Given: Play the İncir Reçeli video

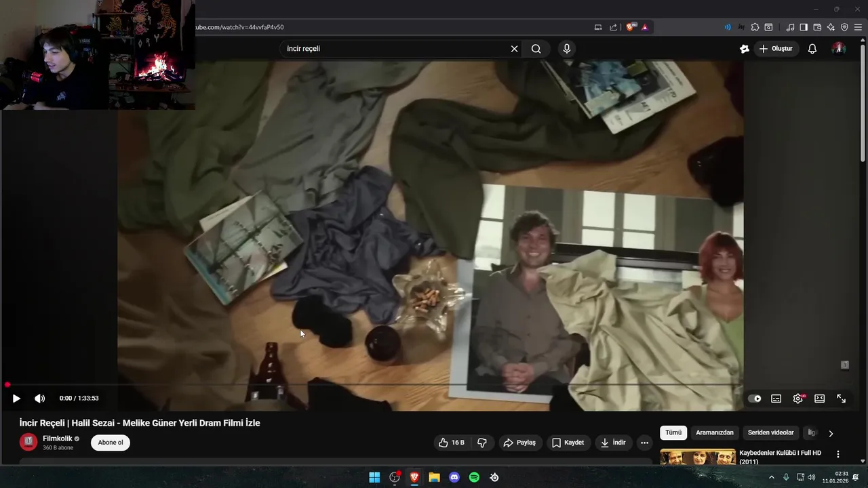Looking at the screenshot, I should pos(16,399).
